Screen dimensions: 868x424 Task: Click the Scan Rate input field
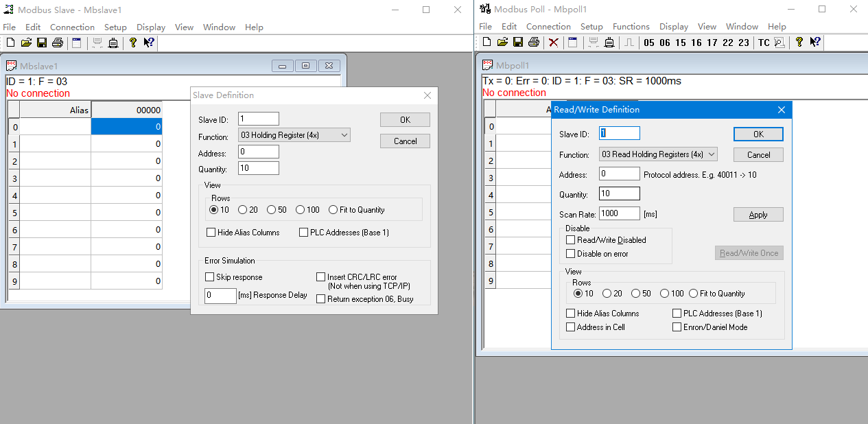coord(620,213)
